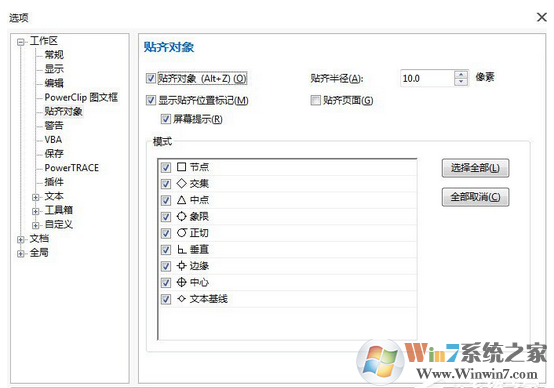Screen dimensions: 554x388
Task: Increase snap radius with up stepper arrow
Action: tap(461, 75)
